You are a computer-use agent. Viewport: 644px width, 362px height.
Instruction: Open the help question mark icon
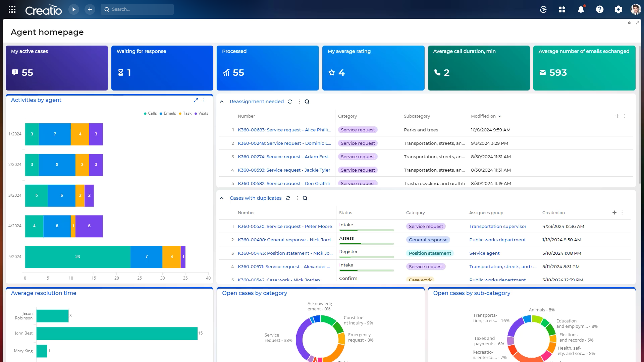(x=599, y=9)
